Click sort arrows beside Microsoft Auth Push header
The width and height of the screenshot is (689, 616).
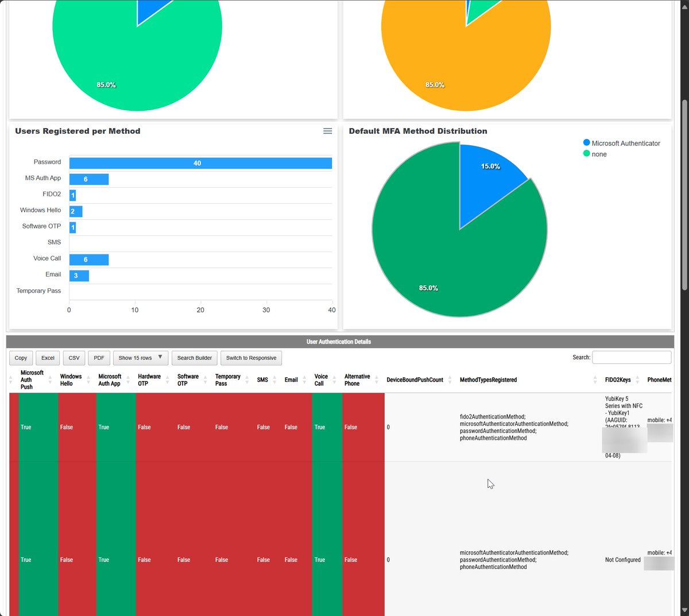(x=50, y=380)
